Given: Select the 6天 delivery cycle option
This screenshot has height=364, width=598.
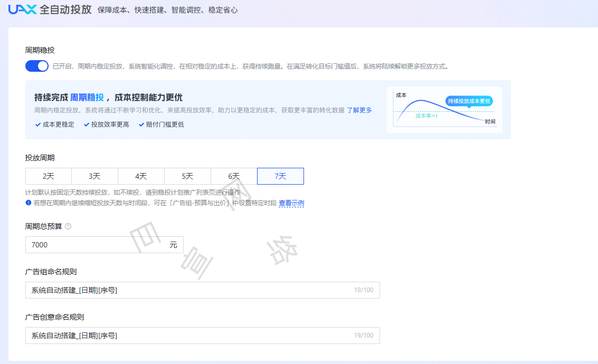Looking at the screenshot, I should click(x=234, y=176).
